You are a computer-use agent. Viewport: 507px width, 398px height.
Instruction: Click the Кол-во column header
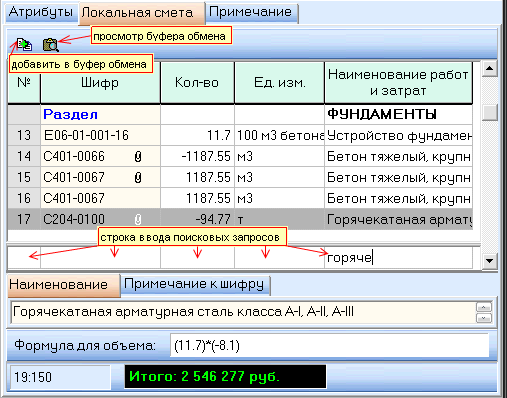(197, 83)
